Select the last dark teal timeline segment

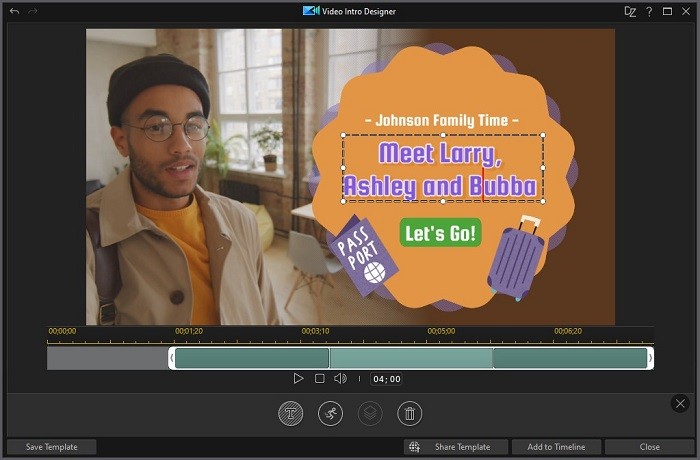pos(570,358)
